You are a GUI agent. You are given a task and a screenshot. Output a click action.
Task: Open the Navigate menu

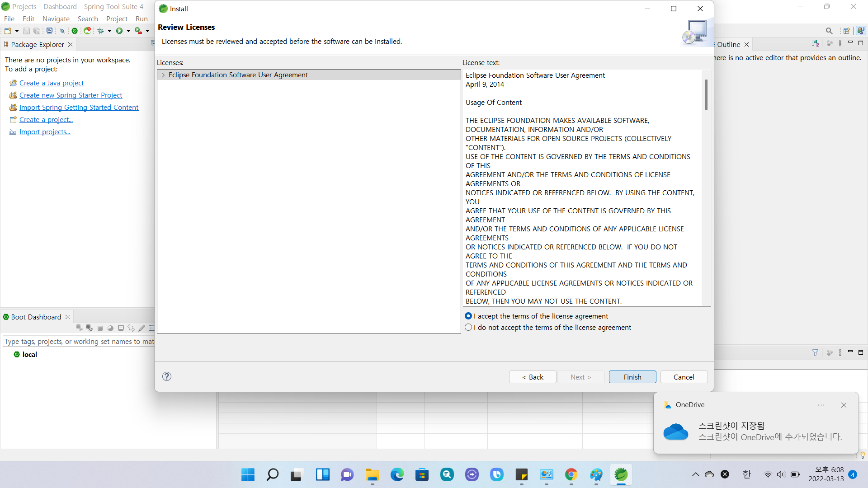pyautogui.click(x=56, y=19)
